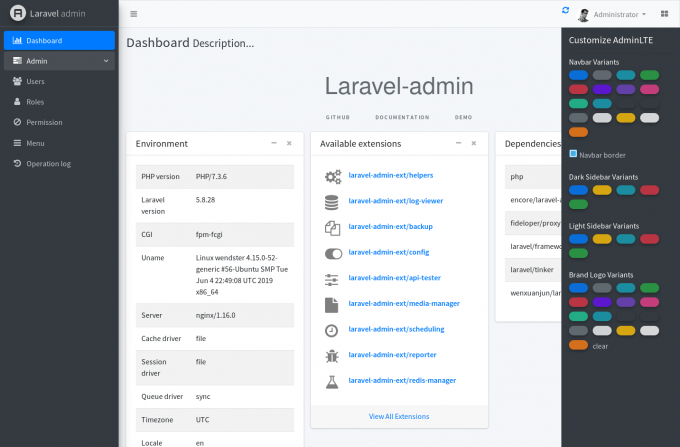Select the orange Navbar Variants swatch
680x447 pixels.
click(x=578, y=132)
